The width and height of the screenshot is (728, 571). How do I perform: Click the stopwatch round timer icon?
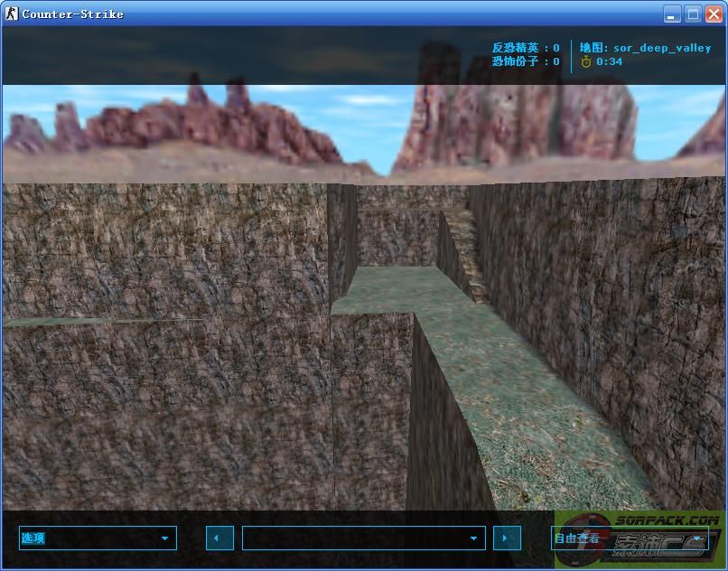pyautogui.click(x=585, y=61)
